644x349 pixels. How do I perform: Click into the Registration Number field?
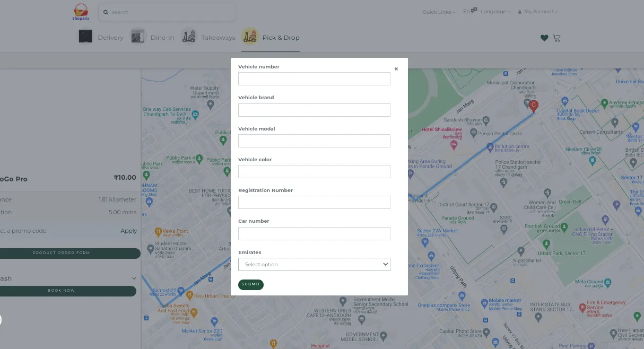click(x=314, y=202)
